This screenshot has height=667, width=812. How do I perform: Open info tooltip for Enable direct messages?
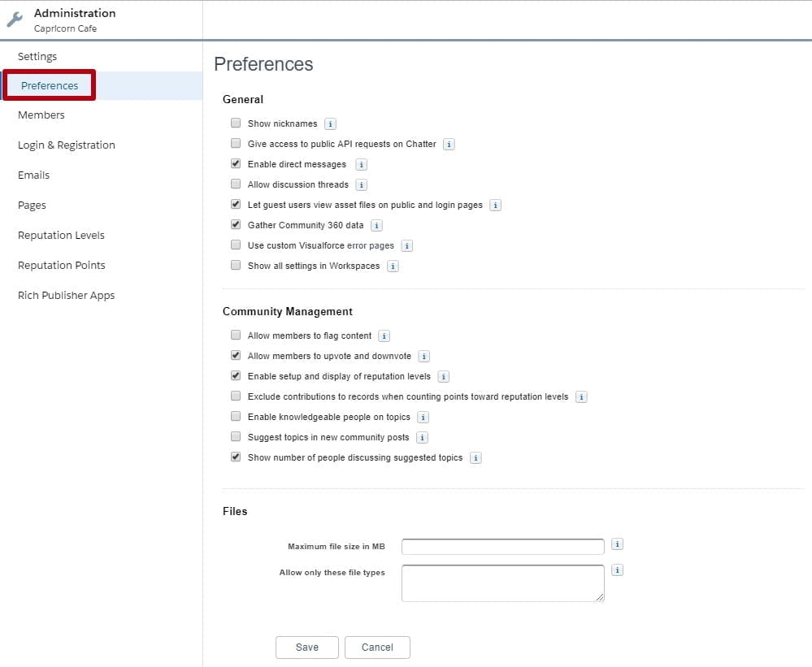361,165
